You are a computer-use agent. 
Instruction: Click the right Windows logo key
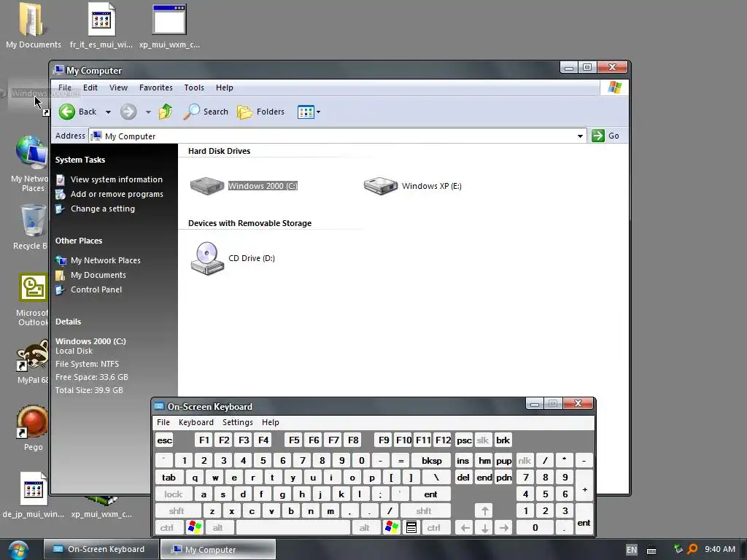tap(392, 528)
